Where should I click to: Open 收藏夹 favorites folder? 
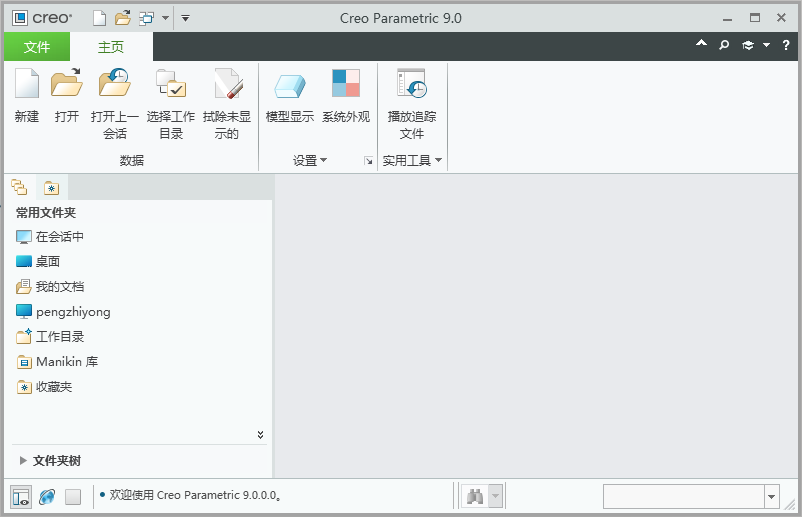(x=44, y=387)
